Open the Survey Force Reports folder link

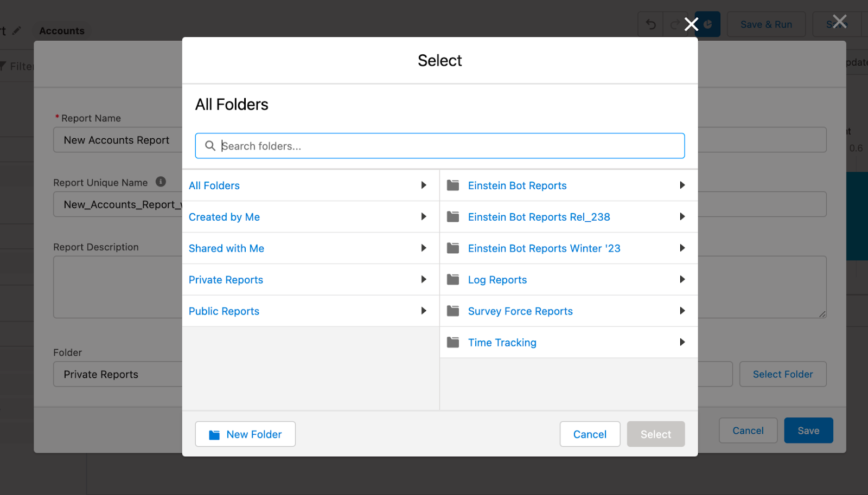tap(520, 311)
